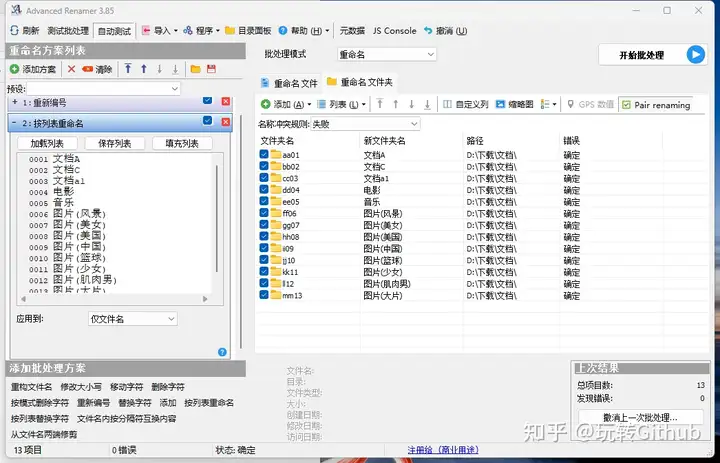Add the 替换字符 method

135,403
